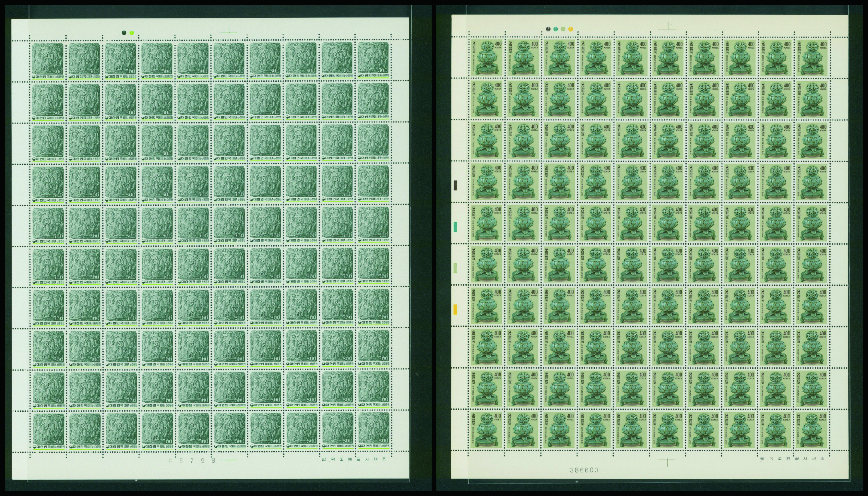This screenshot has width=868, height=496.
Task: Click the black color dot on the left sheet's top margin
Action: [x=124, y=33]
